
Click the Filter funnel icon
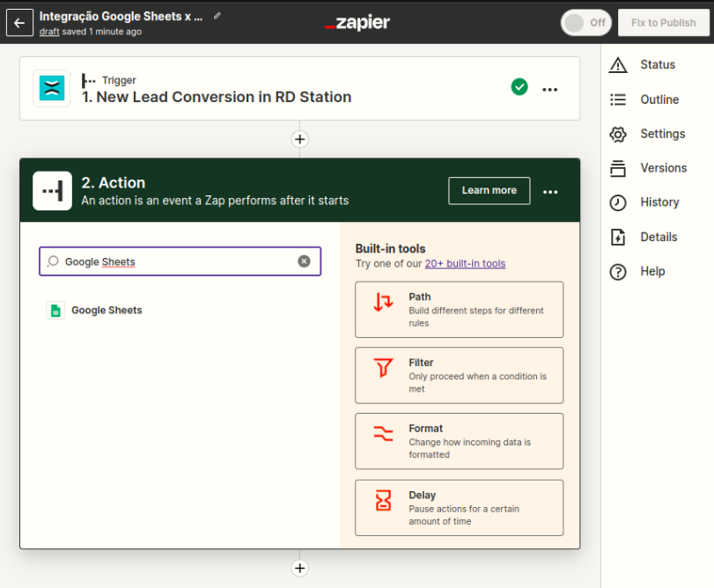[x=383, y=368]
